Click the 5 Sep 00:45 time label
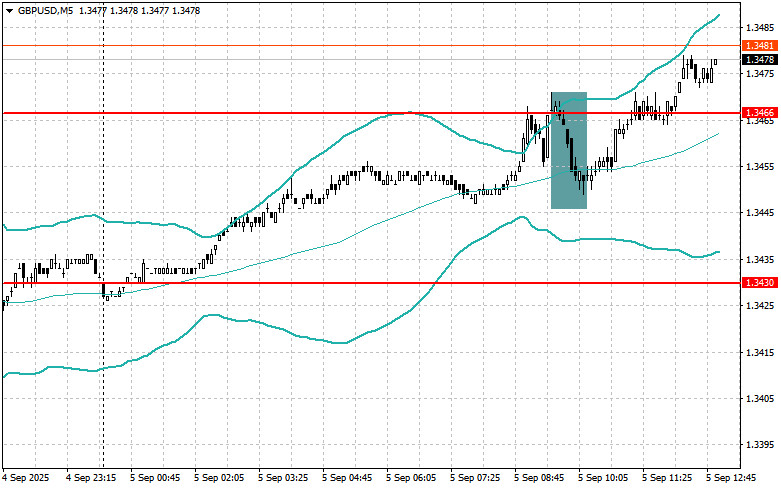This screenshot has height=489, width=781. (155, 478)
